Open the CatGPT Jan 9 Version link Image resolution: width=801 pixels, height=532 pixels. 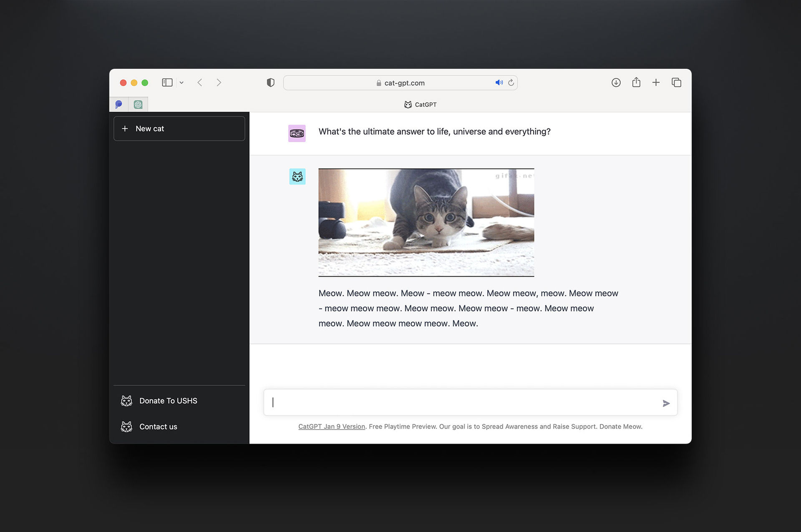point(331,427)
